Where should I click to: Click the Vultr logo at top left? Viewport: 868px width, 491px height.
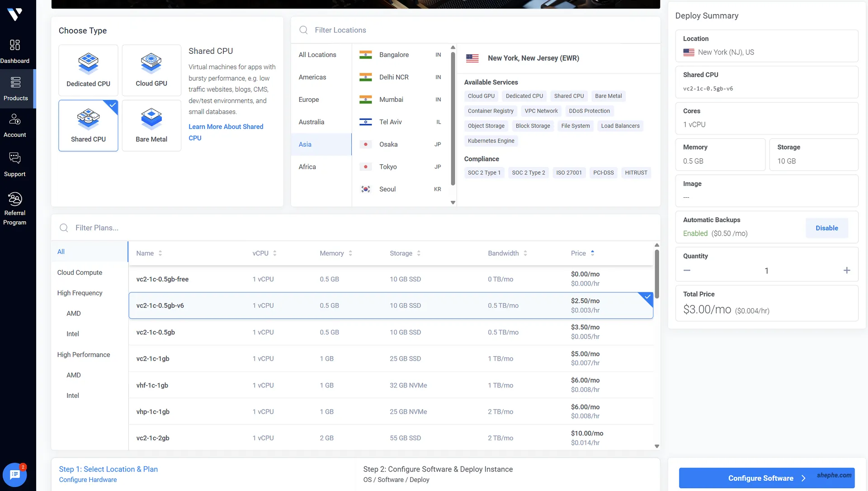tap(15, 14)
